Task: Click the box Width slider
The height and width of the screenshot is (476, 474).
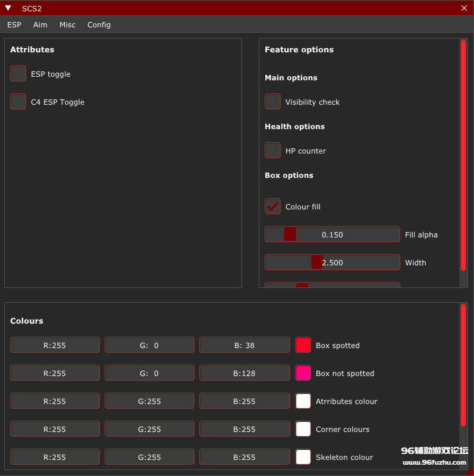Action: (x=332, y=262)
